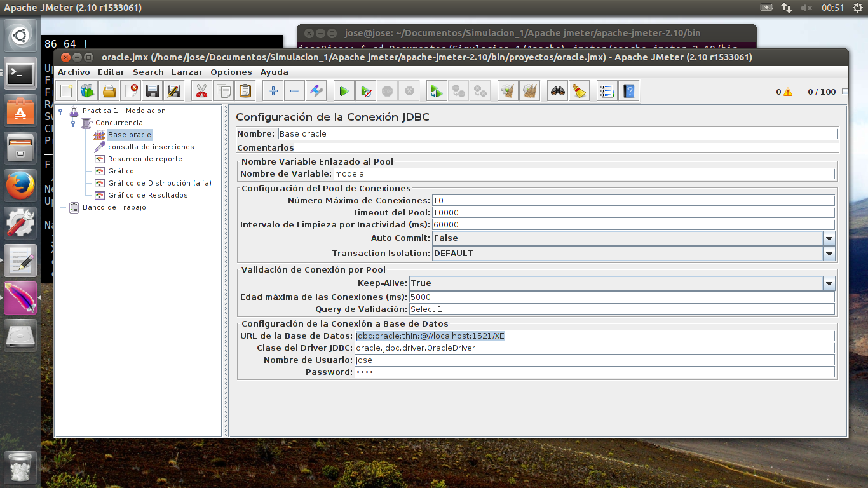Open the Auto Commit dropdown
Screen dimensions: 868x488
829,238
